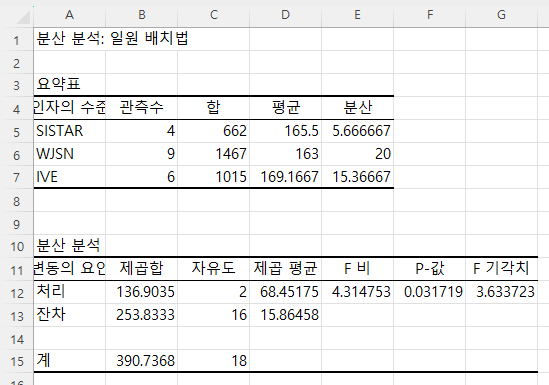Screen dimensions: 549x385
Task: Click the 평균 header cell
Action: pyautogui.click(x=285, y=107)
